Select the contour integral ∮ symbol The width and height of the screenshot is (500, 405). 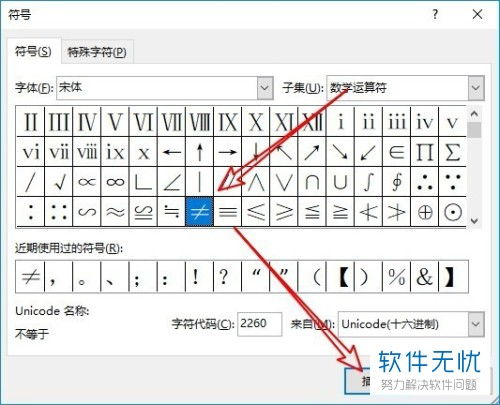[x=396, y=182]
